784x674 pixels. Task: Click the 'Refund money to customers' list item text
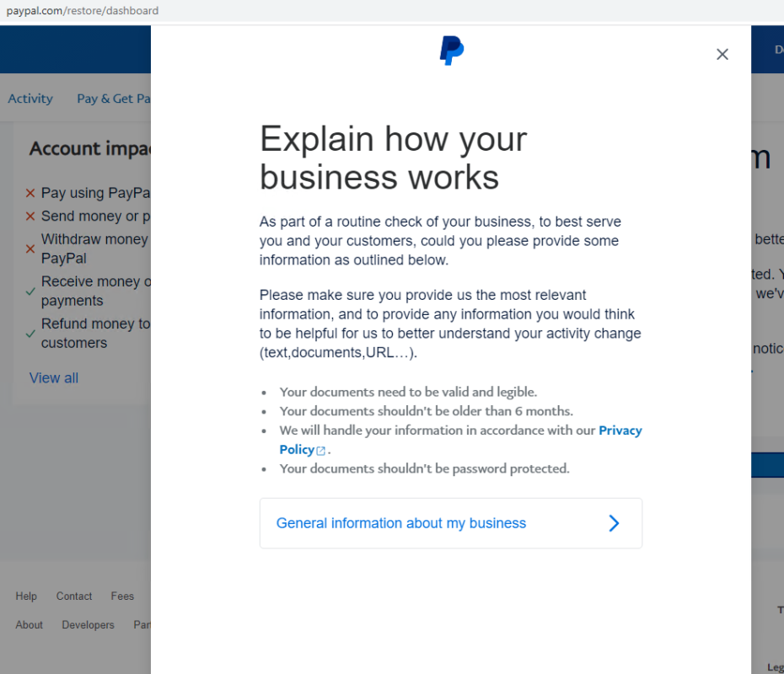(x=95, y=334)
